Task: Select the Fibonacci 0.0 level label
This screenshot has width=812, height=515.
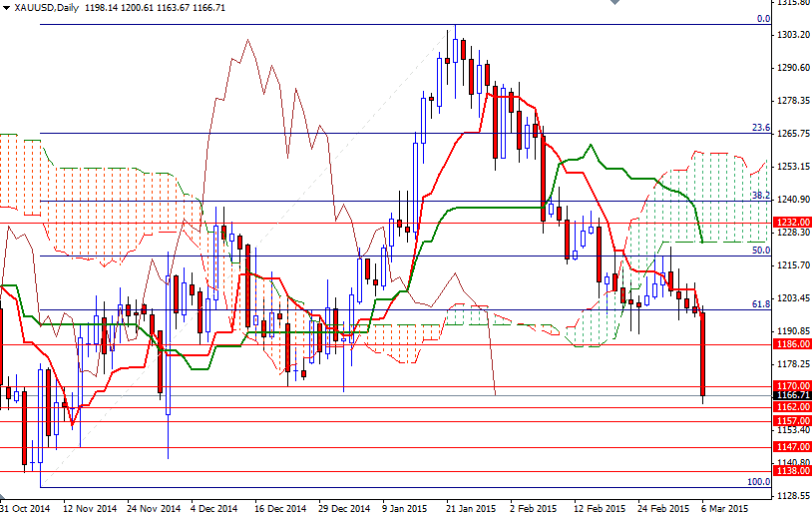Action: coord(762,19)
